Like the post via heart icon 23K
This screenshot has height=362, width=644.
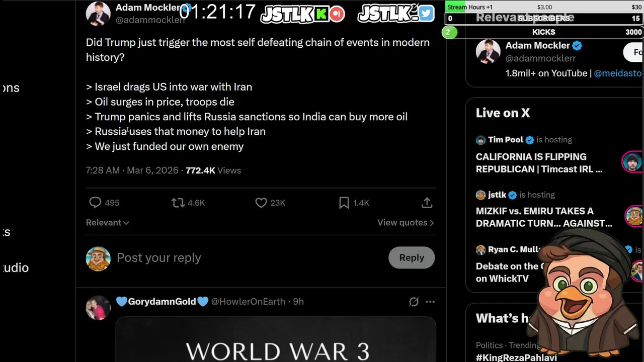(x=261, y=203)
